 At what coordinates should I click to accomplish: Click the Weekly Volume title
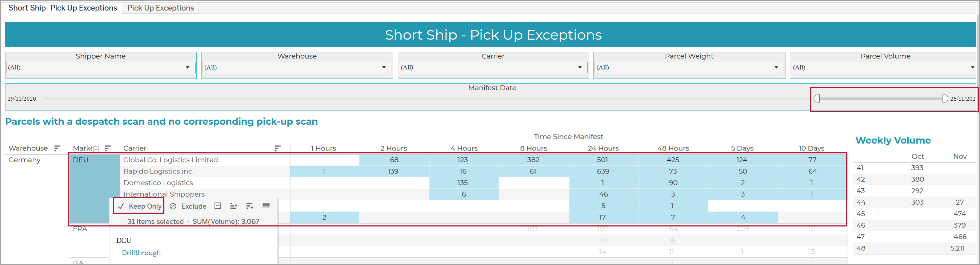(x=893, y=140)
